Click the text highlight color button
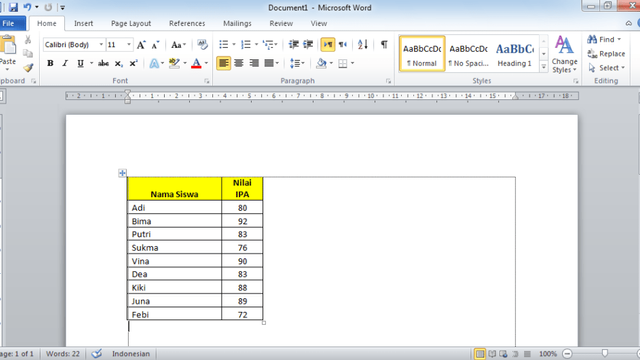Viewport: 640px width, 360px height. click(174, 63)
